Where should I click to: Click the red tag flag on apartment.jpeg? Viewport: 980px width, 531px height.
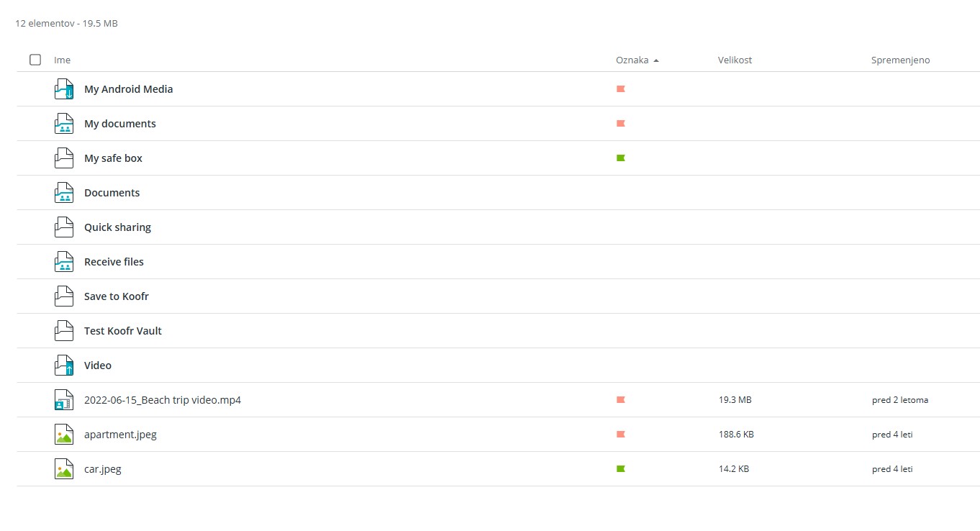(621, 435)
